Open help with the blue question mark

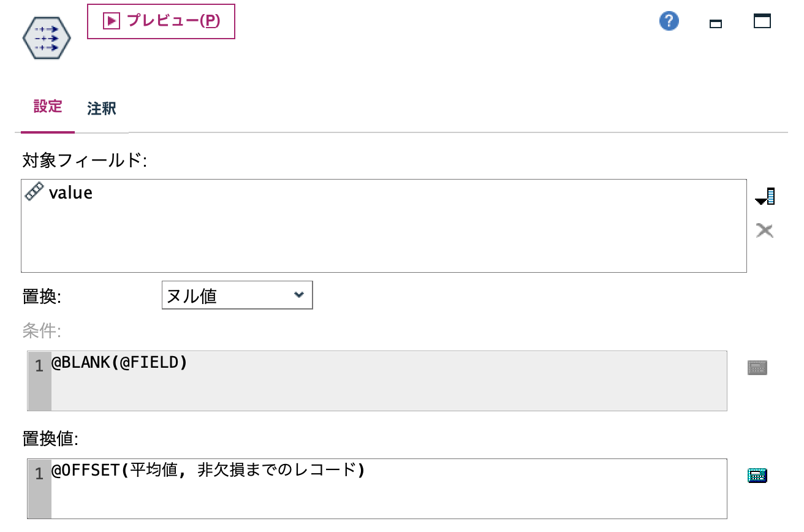pos(669,20)
